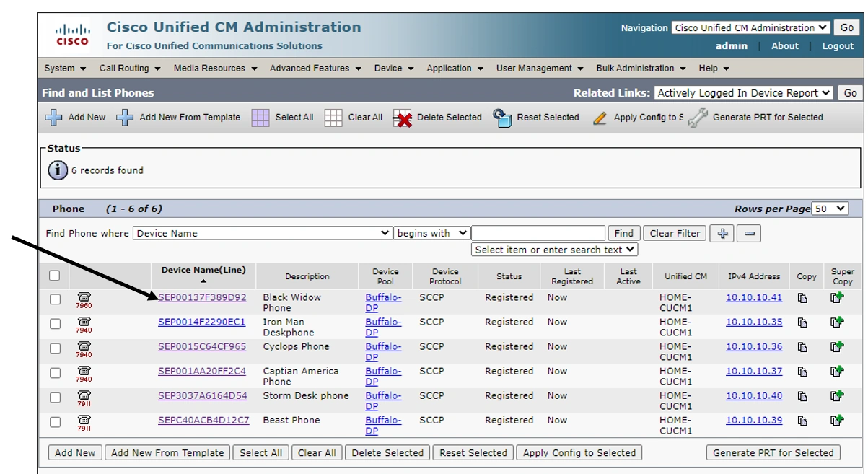Open the Help menu

point(714,69)
